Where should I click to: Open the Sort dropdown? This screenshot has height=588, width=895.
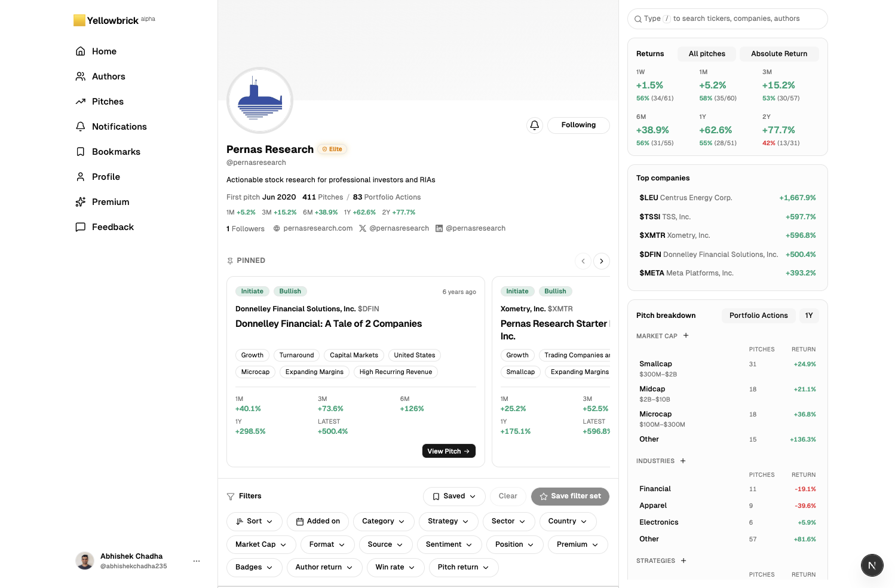[255, 522]
